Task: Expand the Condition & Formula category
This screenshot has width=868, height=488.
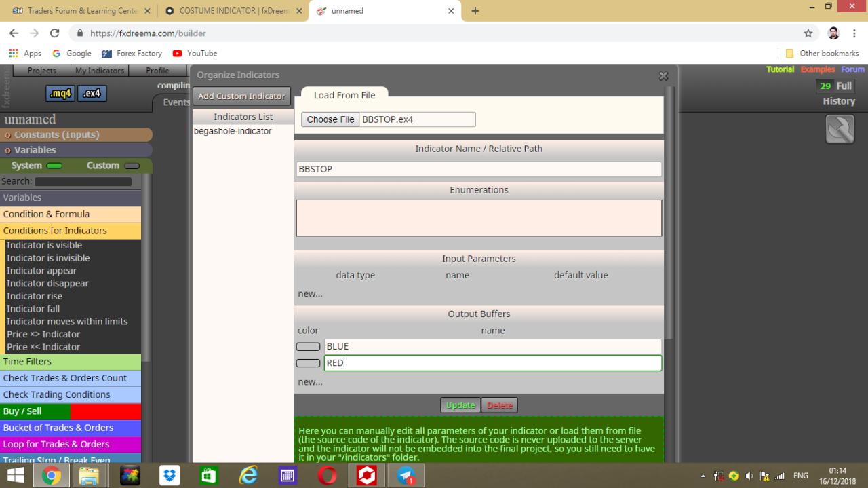Action: click(x=71, y=214)
